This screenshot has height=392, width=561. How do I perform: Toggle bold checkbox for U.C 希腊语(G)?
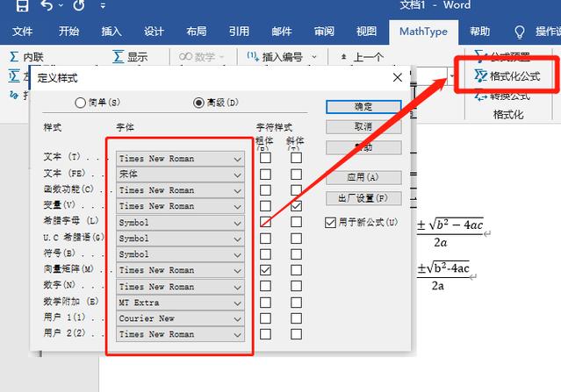click(x=265, y=239)
